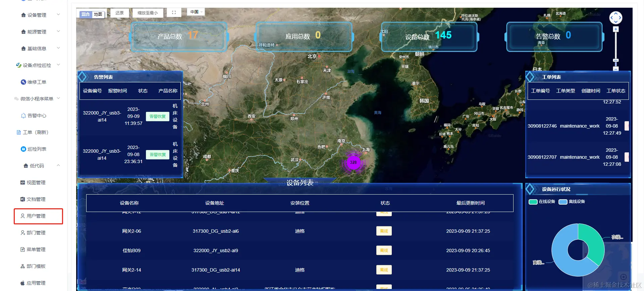Screen dimensions: 644x291
Task: Click the 部门模板 hierarchy icon
Action: pyautogui.click(x=22, y=266)
